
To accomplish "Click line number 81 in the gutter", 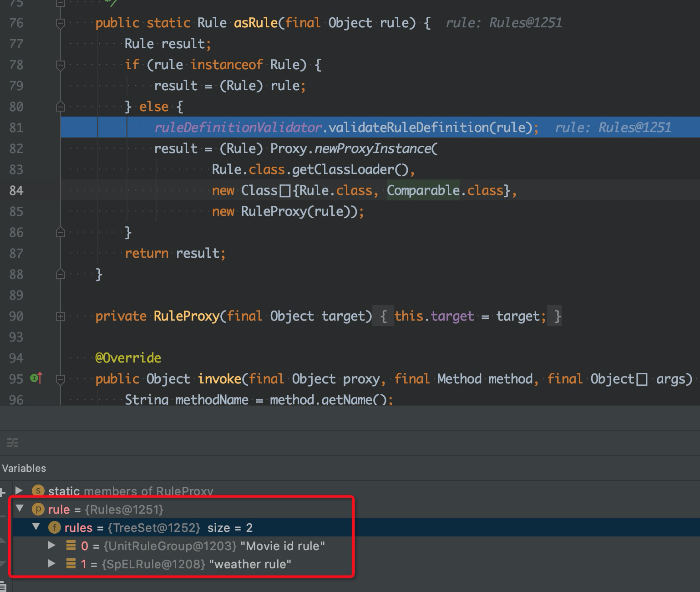I will tap(16, 128).
